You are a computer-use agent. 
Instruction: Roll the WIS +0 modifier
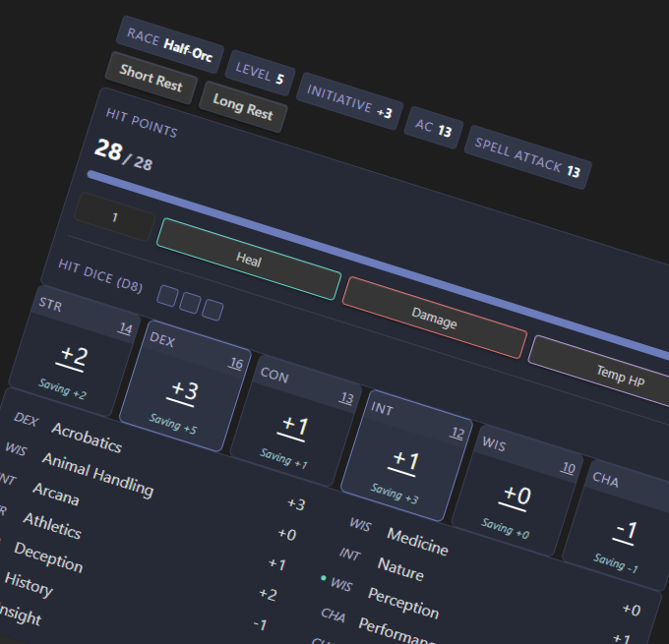(x=517, y=496)
